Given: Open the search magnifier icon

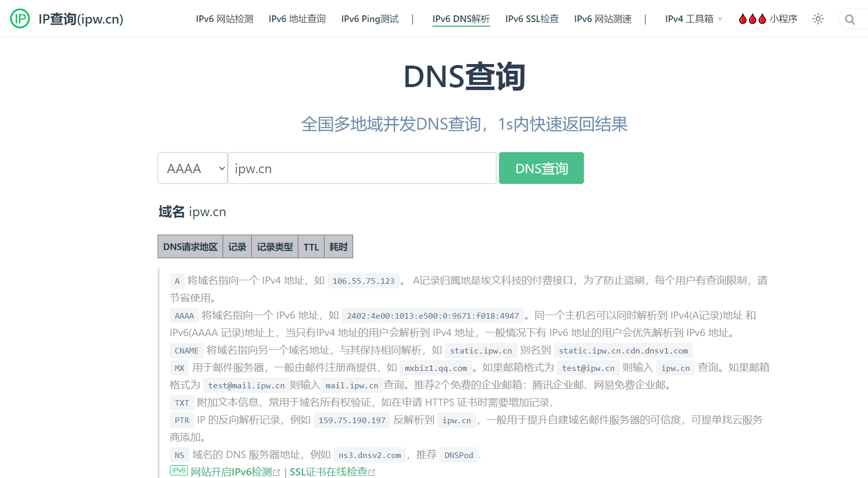Looking at the screenshot, I should pyautogui.click(x=851, y=19).
